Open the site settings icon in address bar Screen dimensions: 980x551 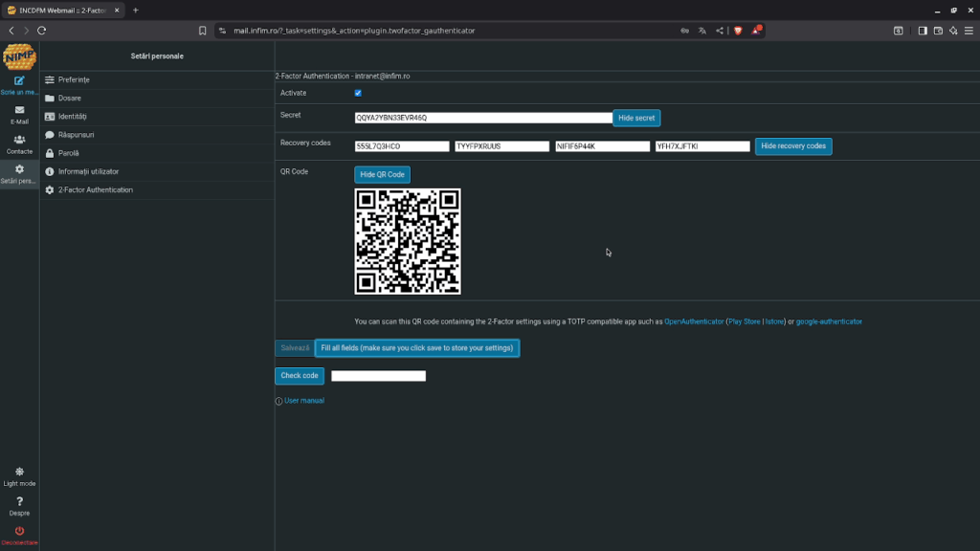tap(222, 31)
